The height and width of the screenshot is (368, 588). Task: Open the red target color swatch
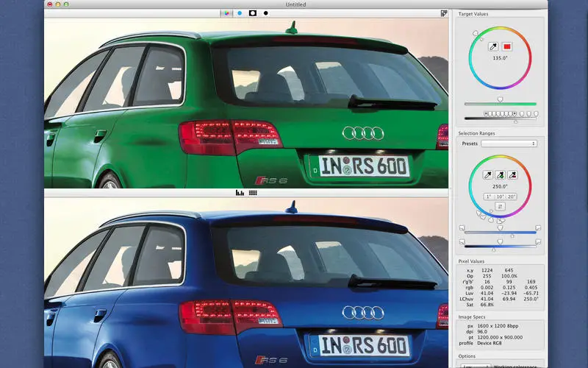(x=507, y=46)
